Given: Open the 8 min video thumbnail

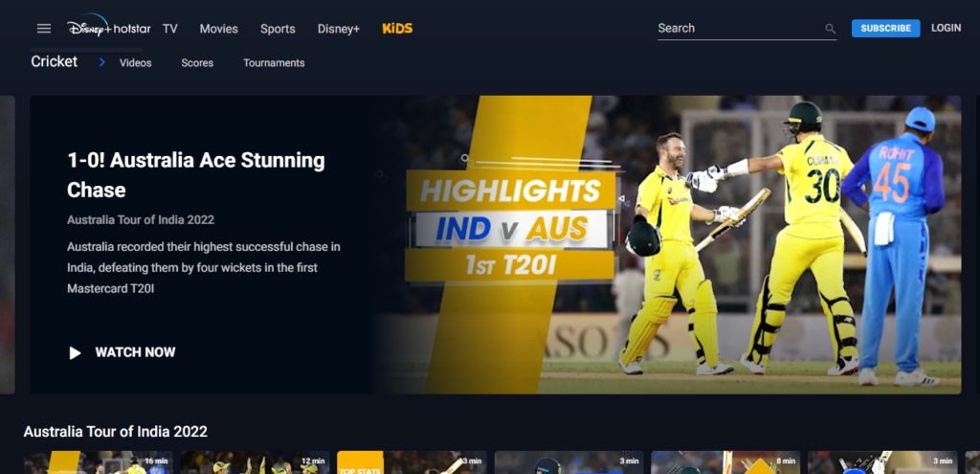Looking at the screenshot, I should pos(725,463).
